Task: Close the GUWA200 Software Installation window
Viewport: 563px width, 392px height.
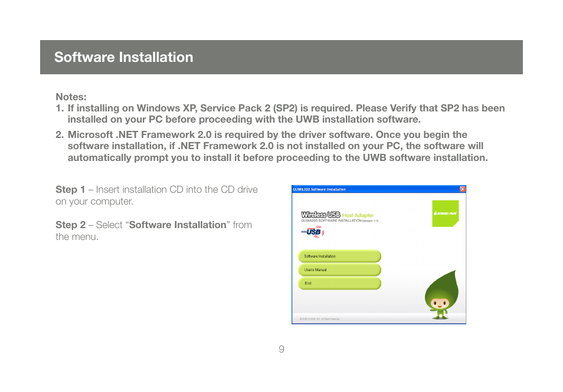Action: point(463,189)
